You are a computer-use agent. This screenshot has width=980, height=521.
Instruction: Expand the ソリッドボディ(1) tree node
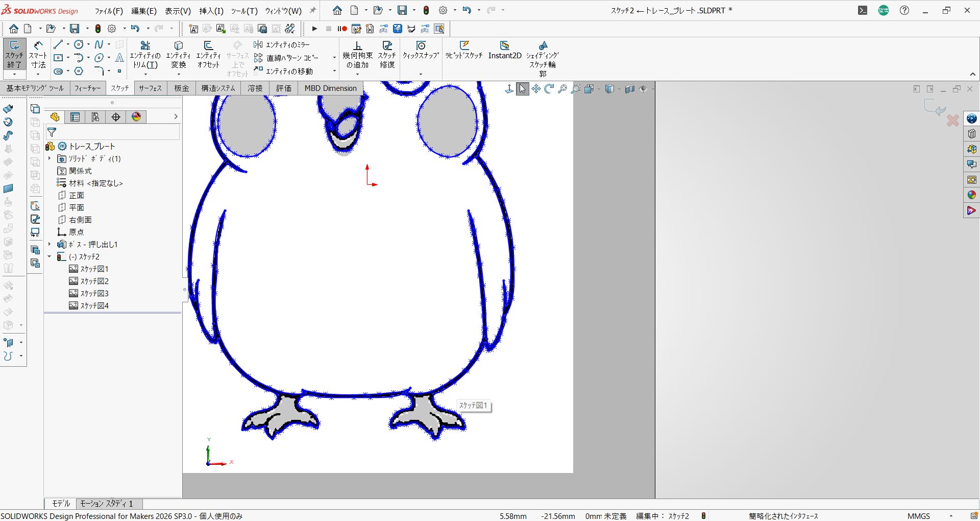coord(50,158)
